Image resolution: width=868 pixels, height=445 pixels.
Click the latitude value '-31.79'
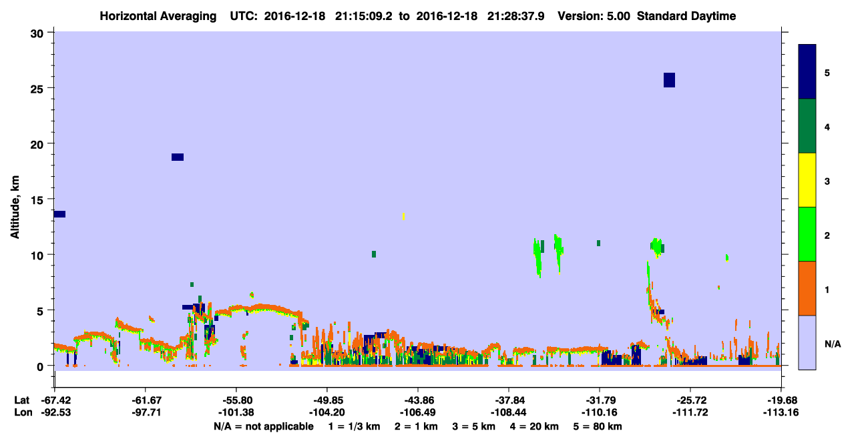[x=600, y=400]
